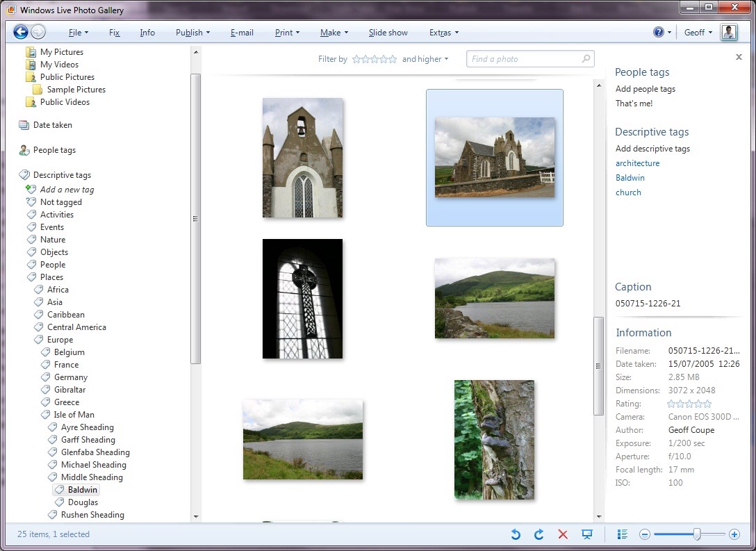Viewport: 756px width, 551px height.
Task: Rotate the selected photo clockwise
Action: pyautogui.click(x=539, y=534)
